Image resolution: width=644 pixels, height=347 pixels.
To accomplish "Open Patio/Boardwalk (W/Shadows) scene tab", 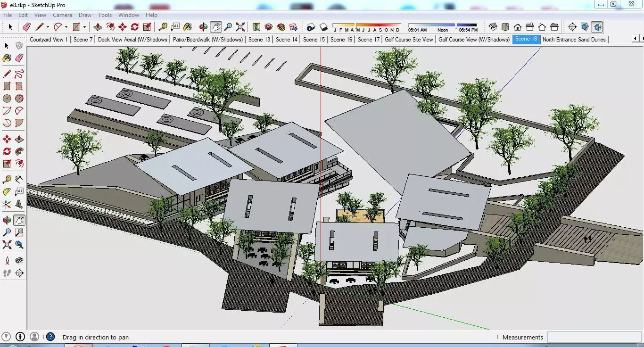I will 207,40.
